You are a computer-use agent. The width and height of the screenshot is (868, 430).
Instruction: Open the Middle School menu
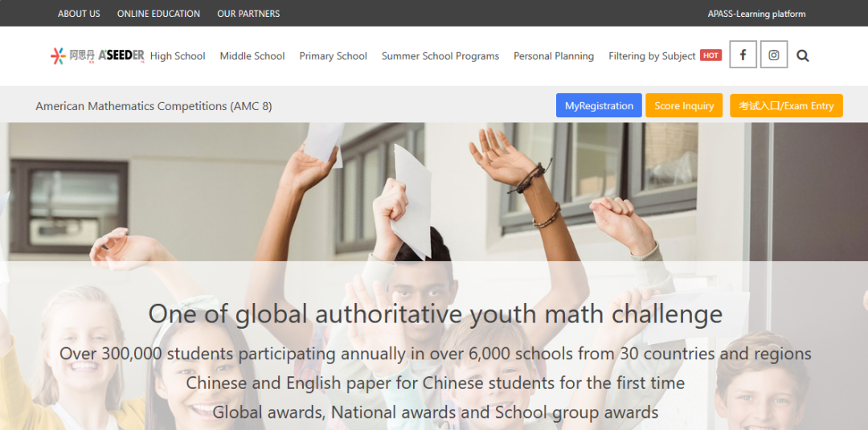[252, 56]
